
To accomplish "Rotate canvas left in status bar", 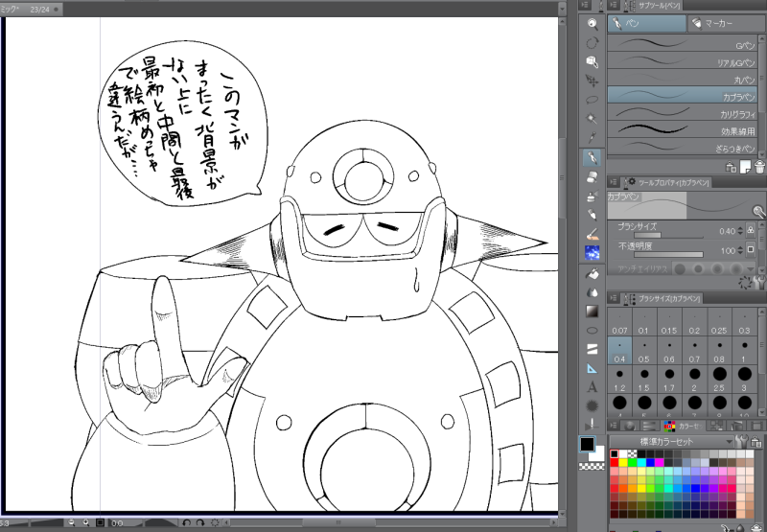I will point(186,522).
